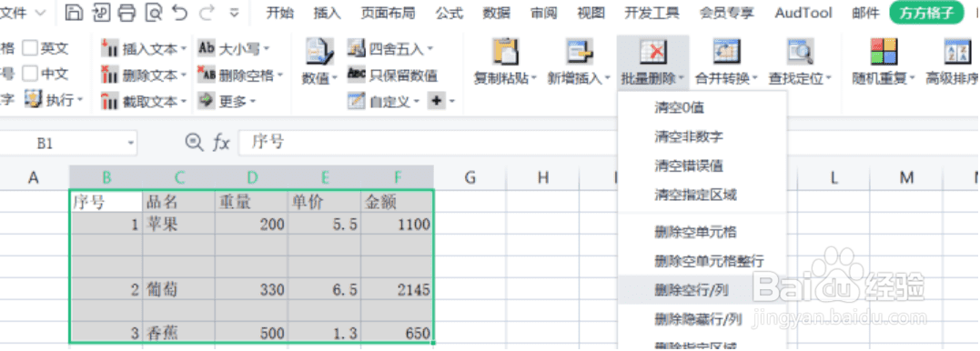Expand the 插入文本 dropdown arrow
This screenshot has height=351, width=980.
click(183, 49)
